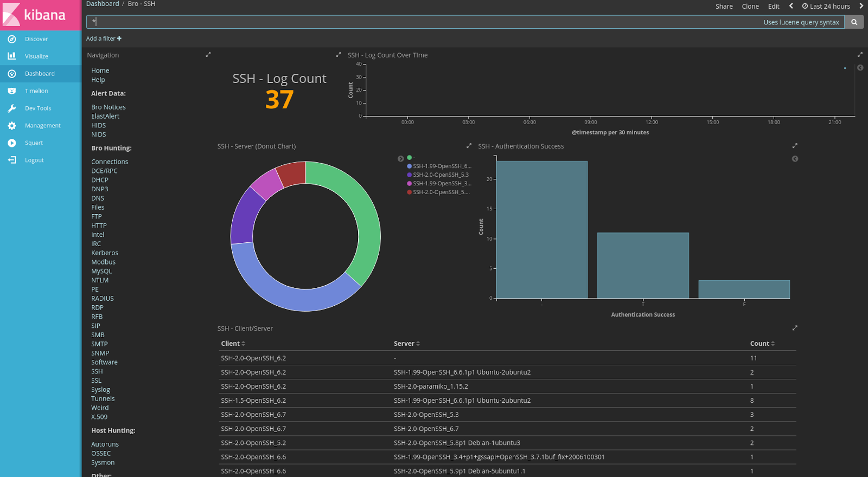Click the 'T' authentication success bar
Screen dimensions: 868x477
click(643, 266)
